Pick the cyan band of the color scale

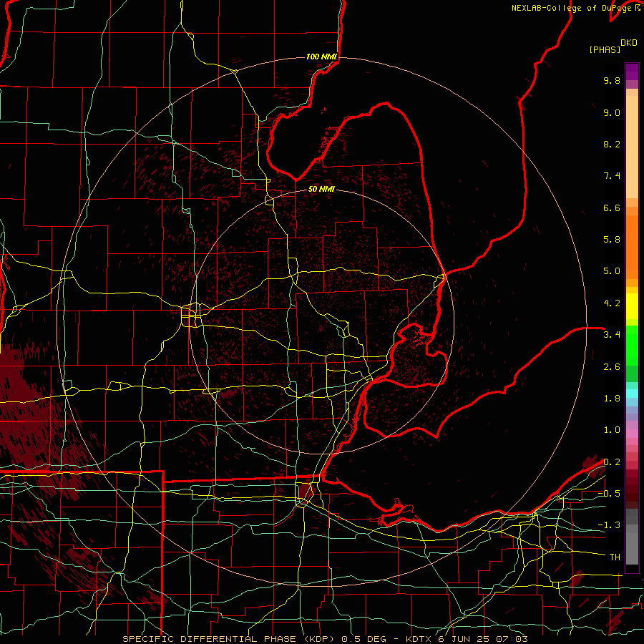(632, 394)
